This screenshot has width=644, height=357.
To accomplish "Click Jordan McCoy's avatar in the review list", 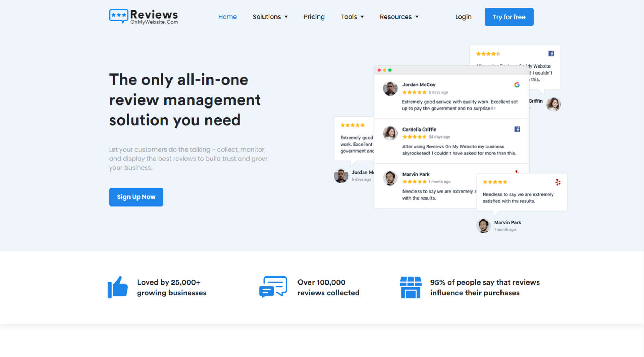I will pos(390,89).
